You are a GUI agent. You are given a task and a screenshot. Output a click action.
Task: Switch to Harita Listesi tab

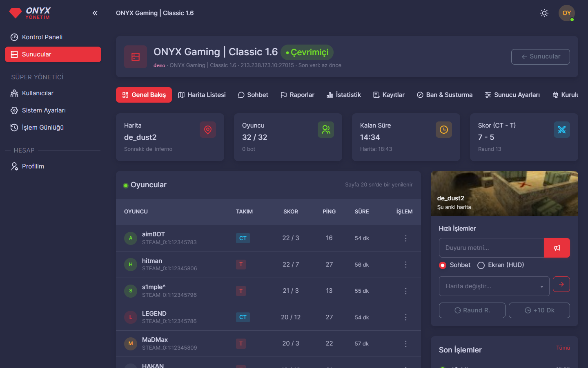tap(202, 95)
